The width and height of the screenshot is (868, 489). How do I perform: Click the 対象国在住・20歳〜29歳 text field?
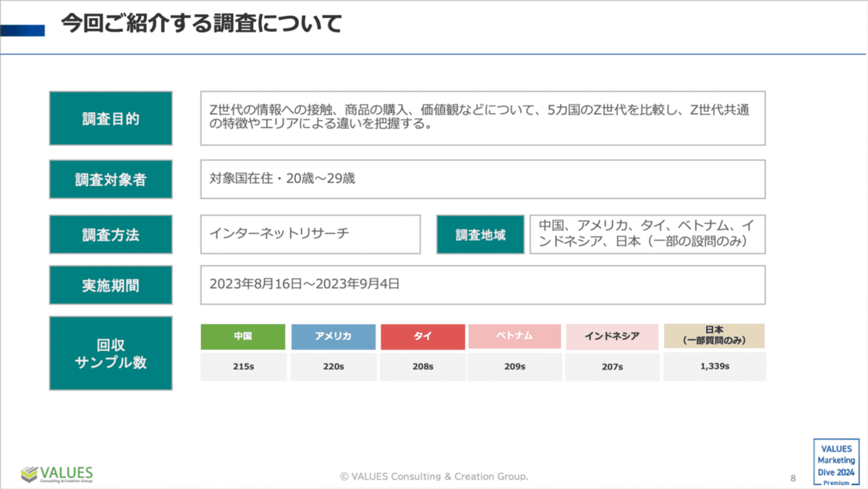click(482, 179)
